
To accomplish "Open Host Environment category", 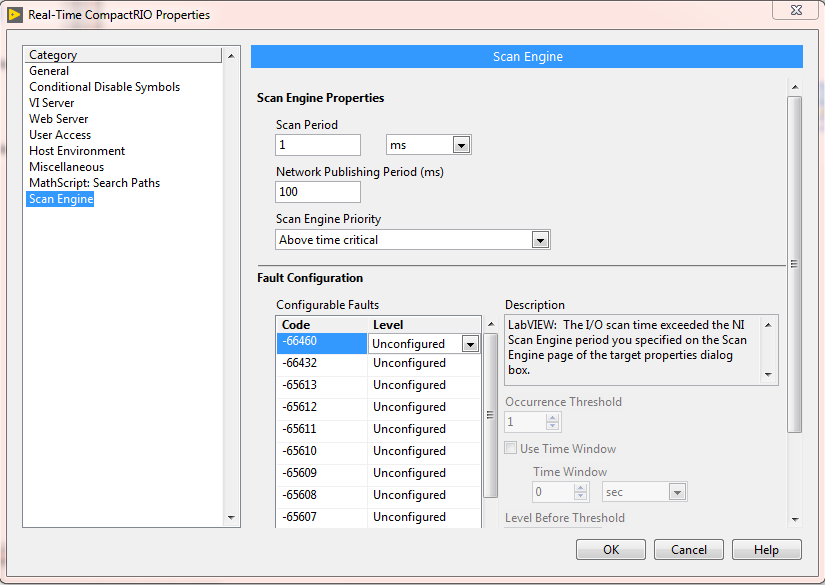I will click(x=77, y=151).
